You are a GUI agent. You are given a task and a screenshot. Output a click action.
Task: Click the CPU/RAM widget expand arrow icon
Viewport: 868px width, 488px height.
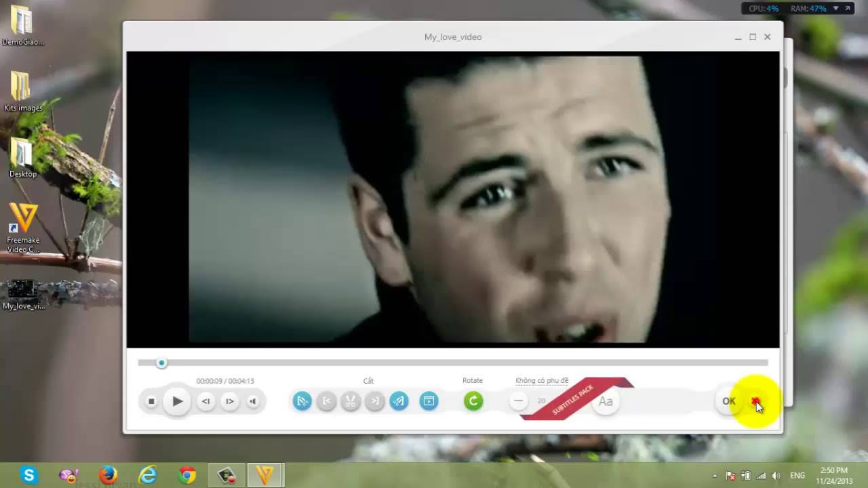pos(847,9)
